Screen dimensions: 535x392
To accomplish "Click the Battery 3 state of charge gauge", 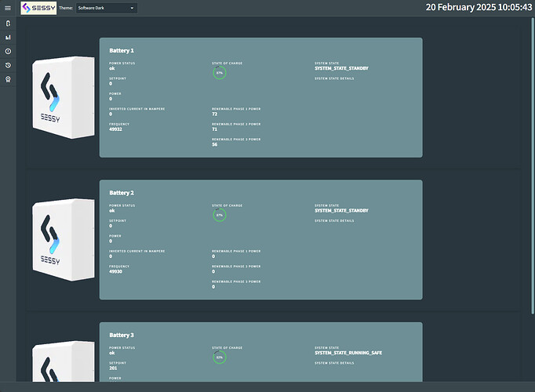I will 220,358.
